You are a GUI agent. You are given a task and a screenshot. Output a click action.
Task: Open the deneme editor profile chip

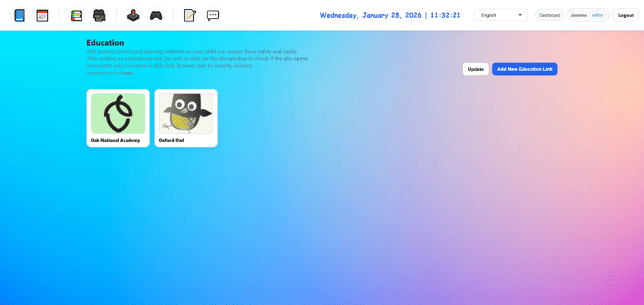pyautogui.click(x=588, y=15)
